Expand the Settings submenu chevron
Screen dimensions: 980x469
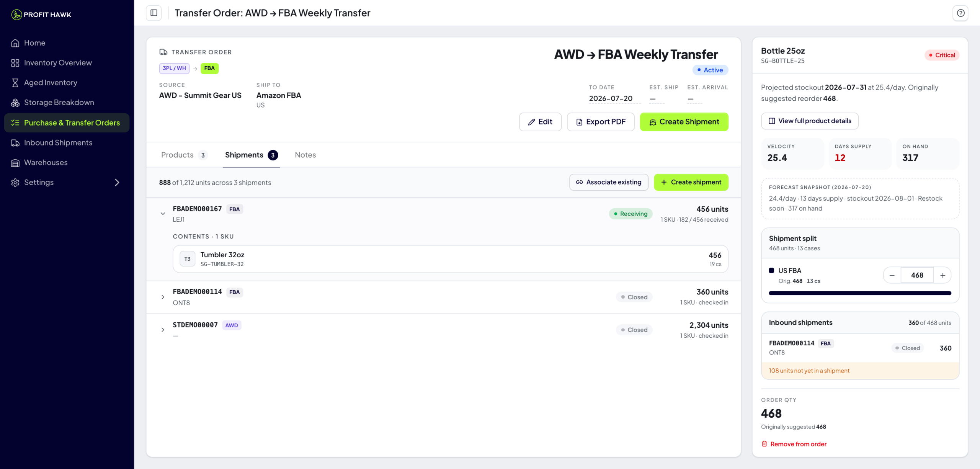coord(117,183)
